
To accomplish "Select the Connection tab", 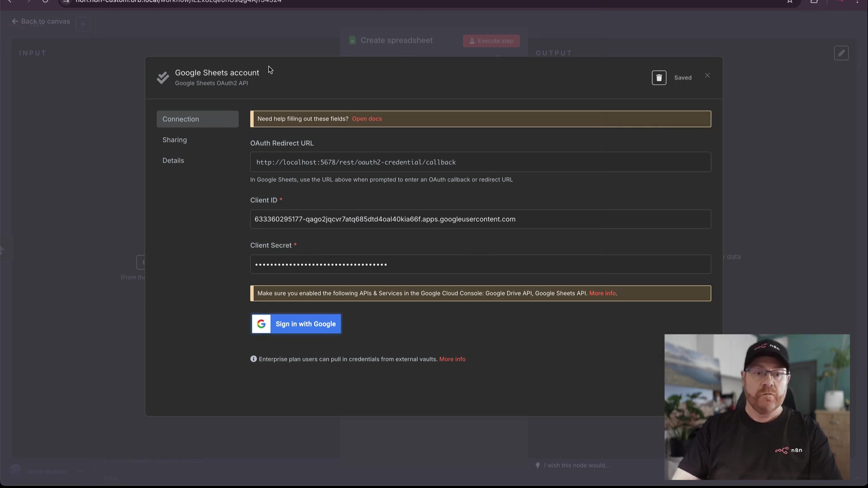I will coord(198,119).
